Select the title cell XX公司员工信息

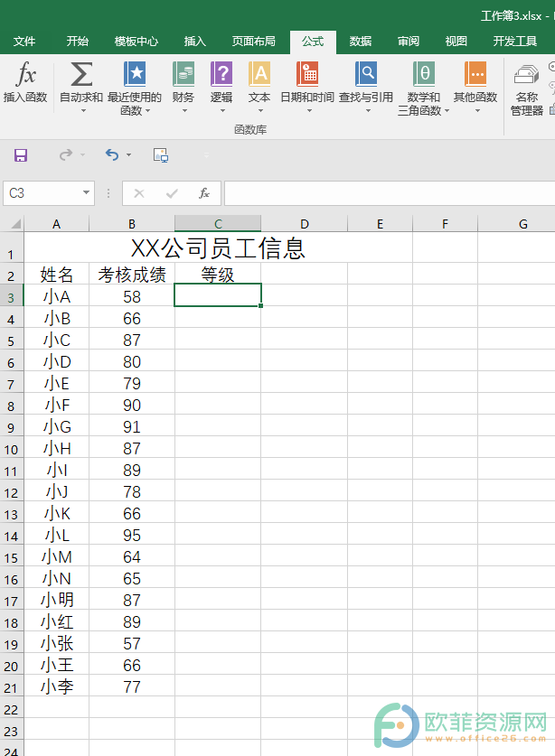point(218,247)
